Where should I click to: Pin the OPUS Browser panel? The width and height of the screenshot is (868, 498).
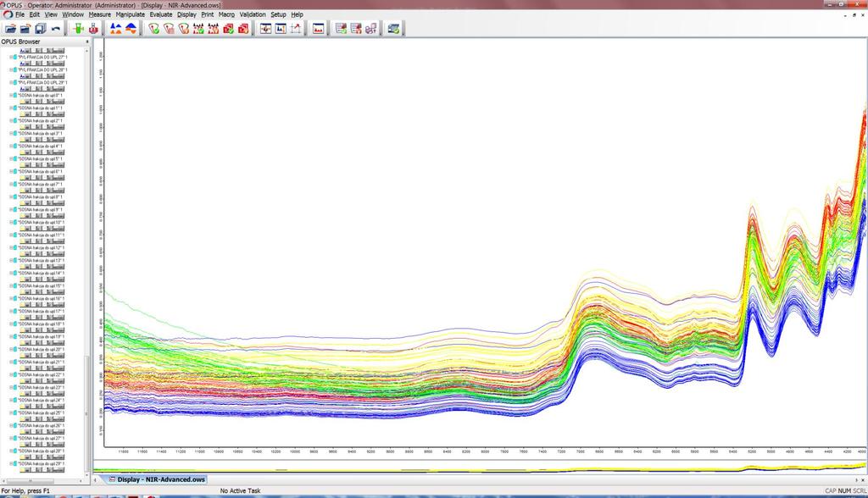(87, 41)
